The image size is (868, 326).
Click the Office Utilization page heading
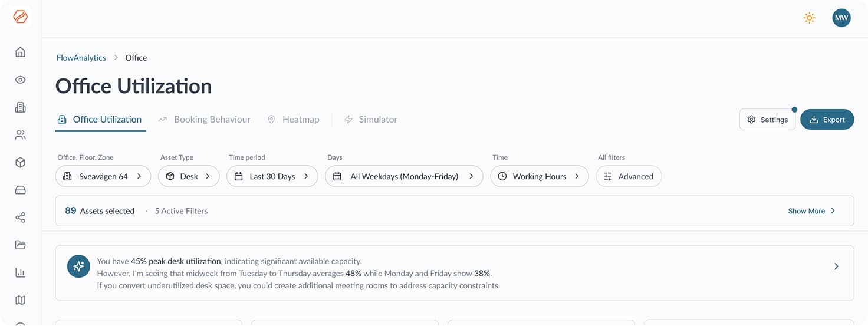134,86
